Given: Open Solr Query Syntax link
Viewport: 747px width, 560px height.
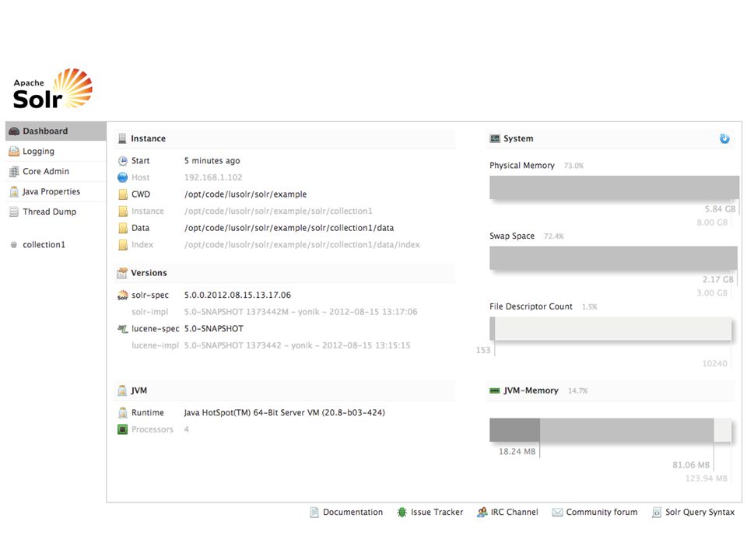Looking at the screenshot, I should [x=700, y=513].
